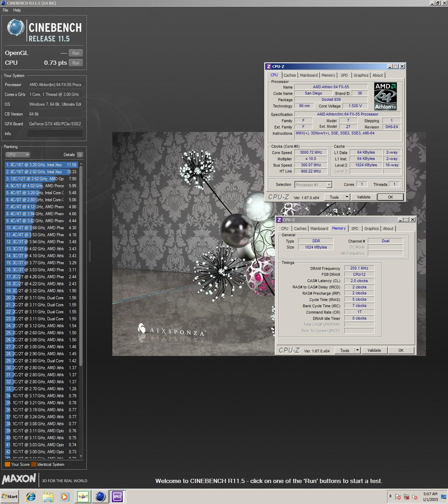448x504 pixels.
Task: Click OK in CPU-Z Memory window
Action: (x=401, y=350)
